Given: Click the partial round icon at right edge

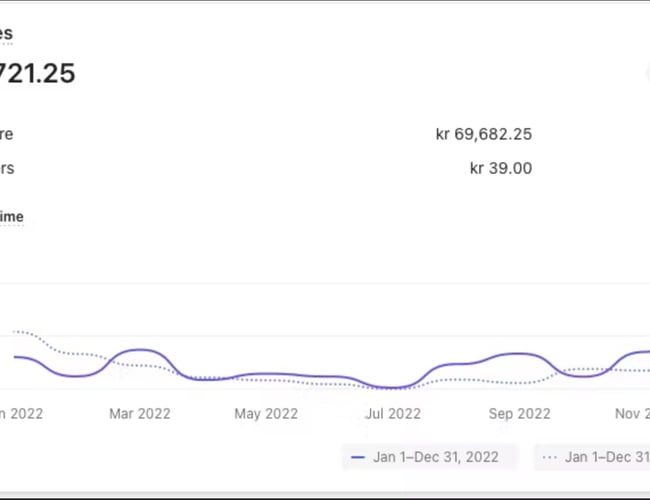Looking at the screenshot, I should point(647,74).
